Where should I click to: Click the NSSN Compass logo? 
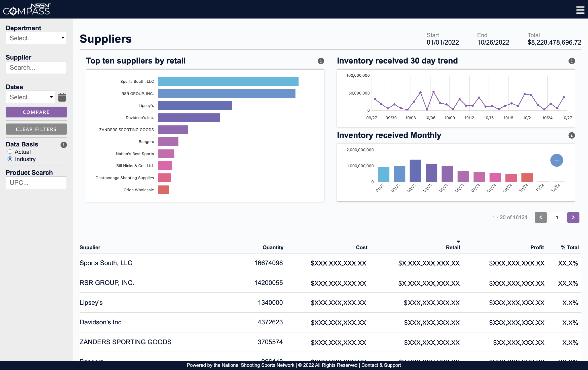[x=27, y=10]
